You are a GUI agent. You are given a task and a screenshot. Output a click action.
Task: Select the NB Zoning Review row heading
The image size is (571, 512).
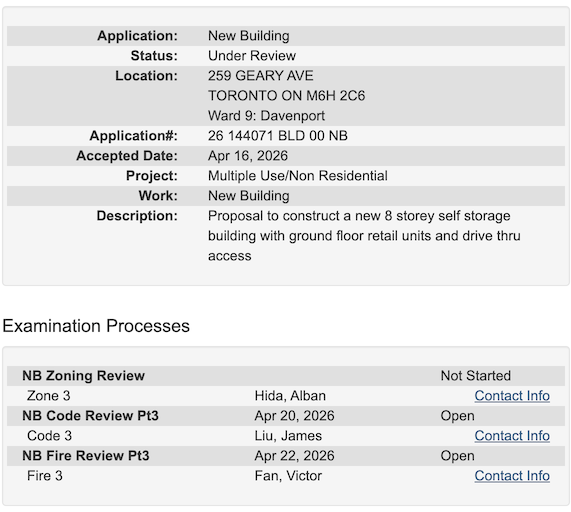(x=83, y=376)
